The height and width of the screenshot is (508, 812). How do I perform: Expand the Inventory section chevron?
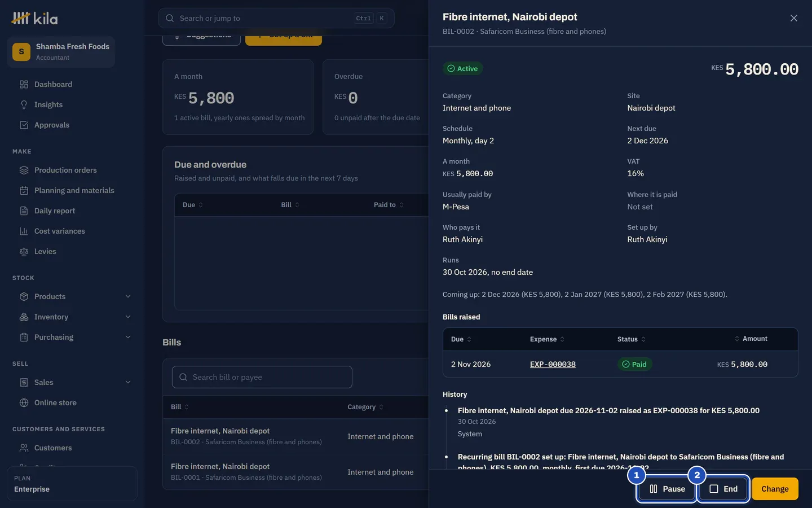point(128,317)
